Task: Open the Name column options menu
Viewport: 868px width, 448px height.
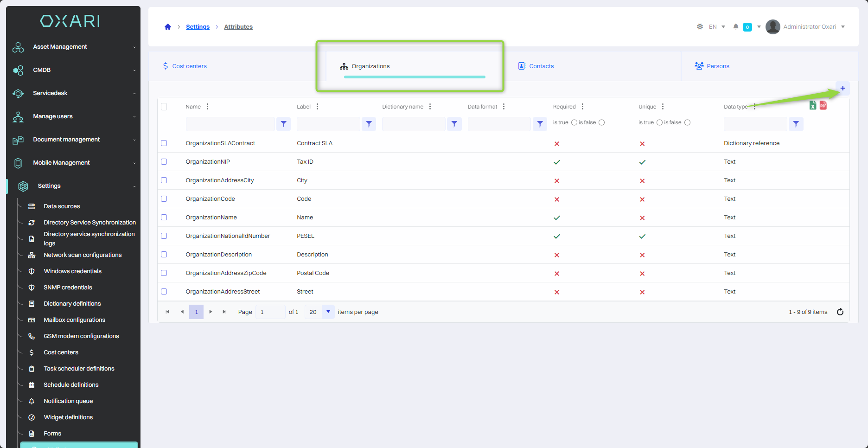Action: [207, 107]
